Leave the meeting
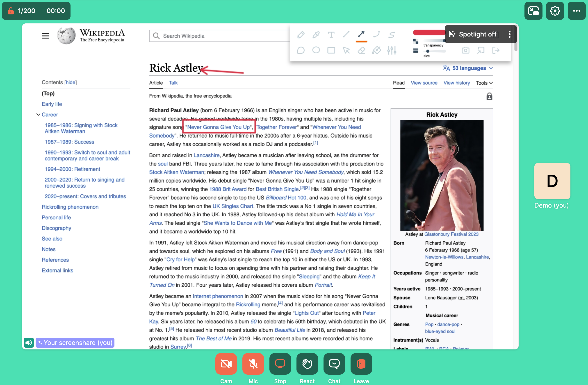This screenshot has width=588, height=385. [x=361, y=364]
